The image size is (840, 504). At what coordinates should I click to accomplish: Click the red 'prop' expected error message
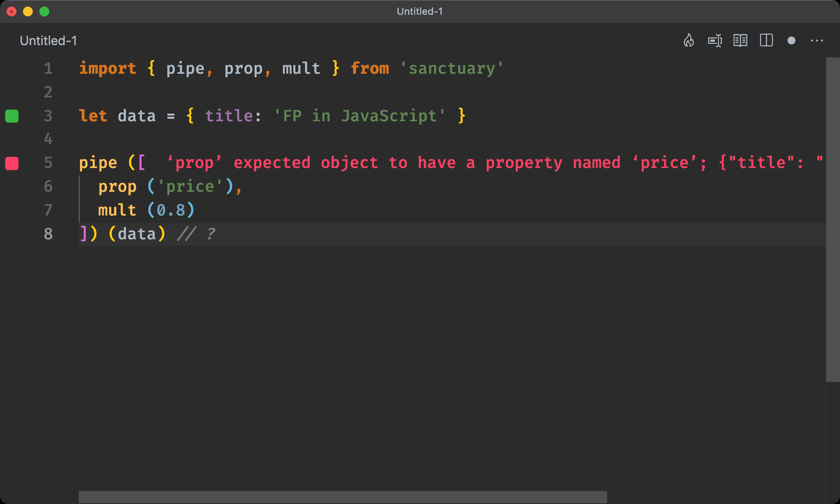click(x=495, y=163)
